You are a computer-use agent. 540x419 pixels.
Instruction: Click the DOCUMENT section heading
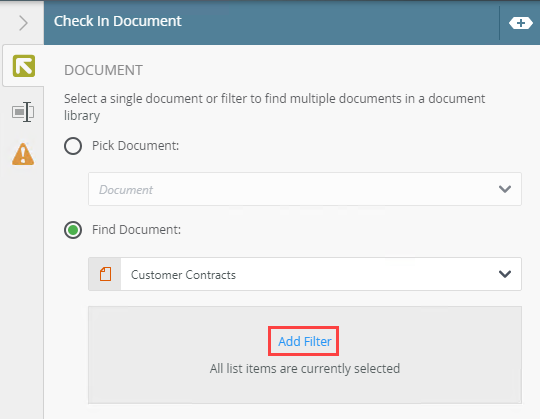tap(103, 70)
